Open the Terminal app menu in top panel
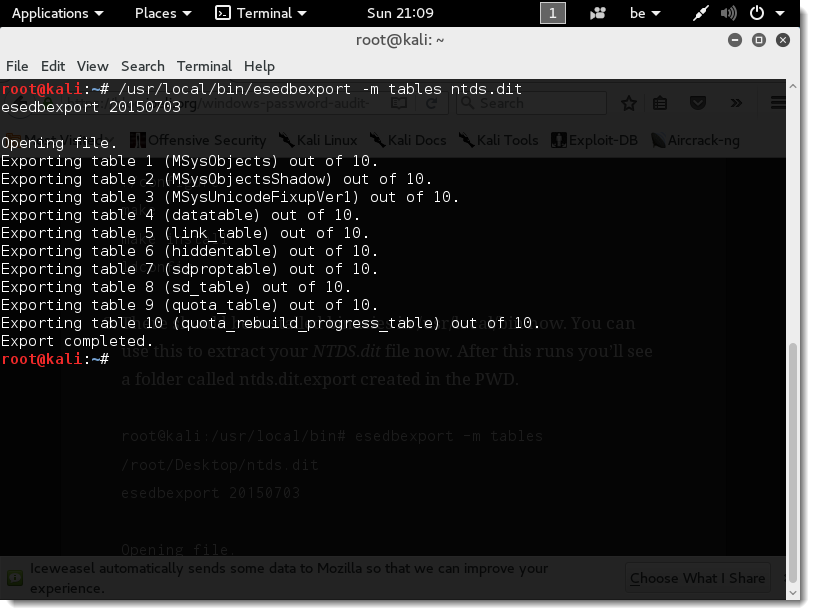The image size is (815, 615). tap(262, 13)
